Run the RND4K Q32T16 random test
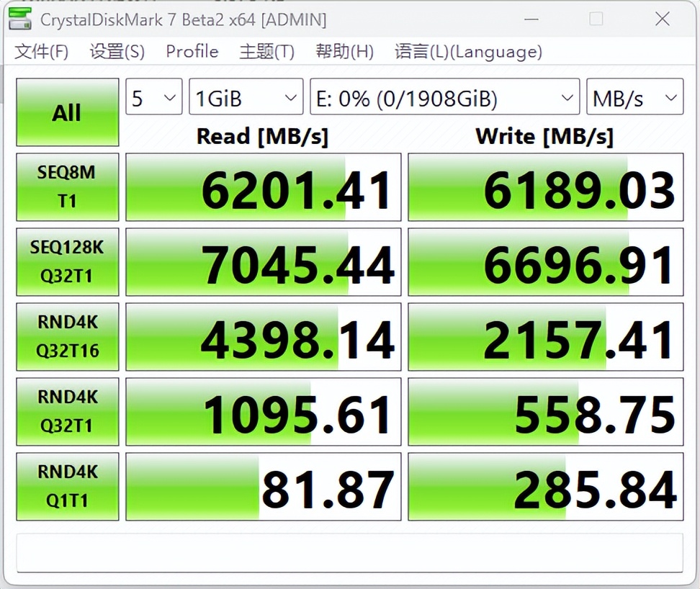 tap(67, 336)
